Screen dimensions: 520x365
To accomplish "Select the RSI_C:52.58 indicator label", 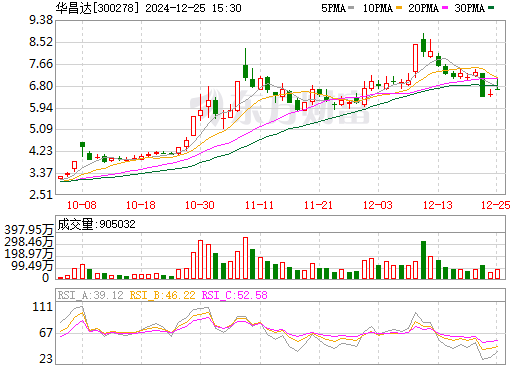I will (235, 295).
